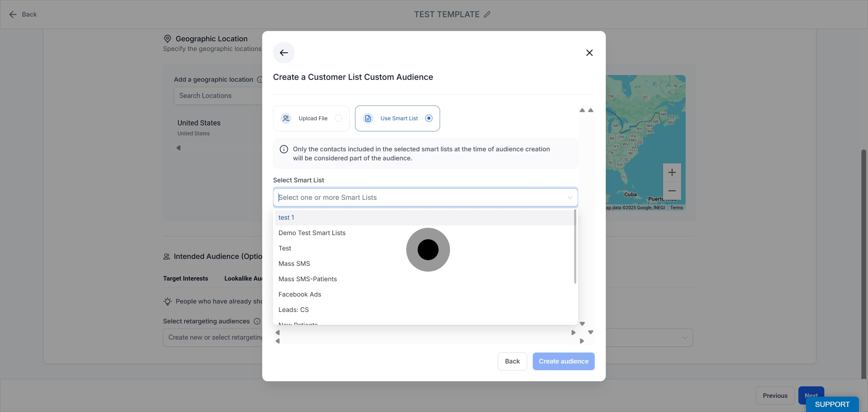Choose 'Demo Test Smart Lists' option
The width and height of the screenshot is (868, 412).
(x=424, y=233)
